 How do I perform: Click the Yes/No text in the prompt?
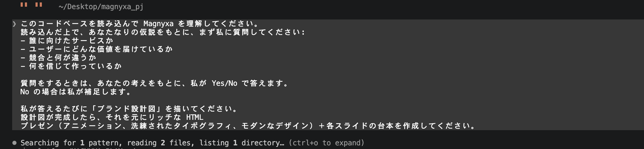tap(224, 83)
